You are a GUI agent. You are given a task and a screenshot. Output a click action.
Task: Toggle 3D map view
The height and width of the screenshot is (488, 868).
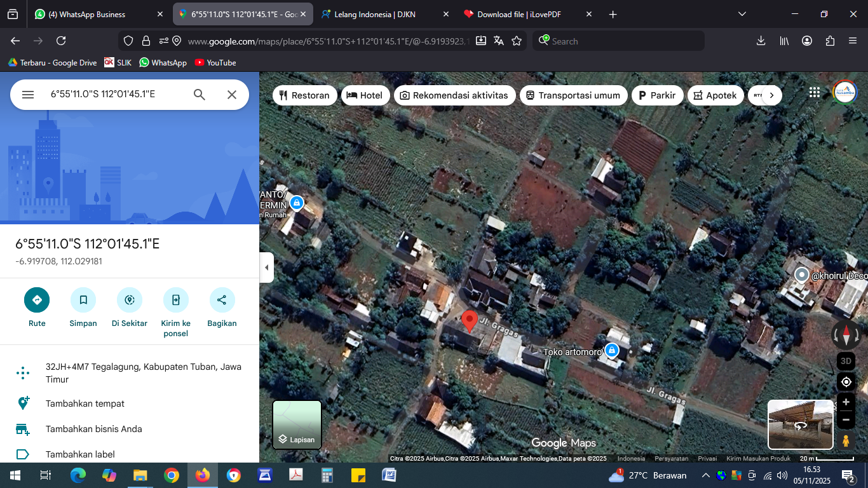pos(845,361)
